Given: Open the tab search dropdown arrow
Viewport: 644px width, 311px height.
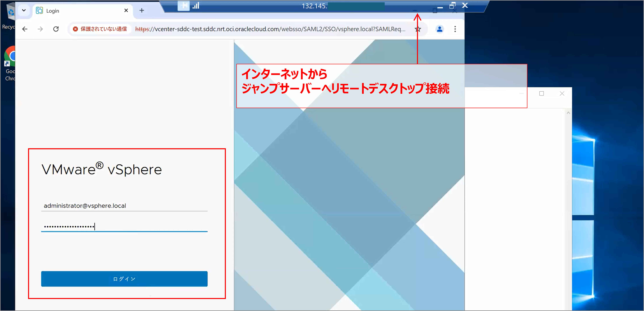Looking at the screenshot, I should (x=24, y=11).
